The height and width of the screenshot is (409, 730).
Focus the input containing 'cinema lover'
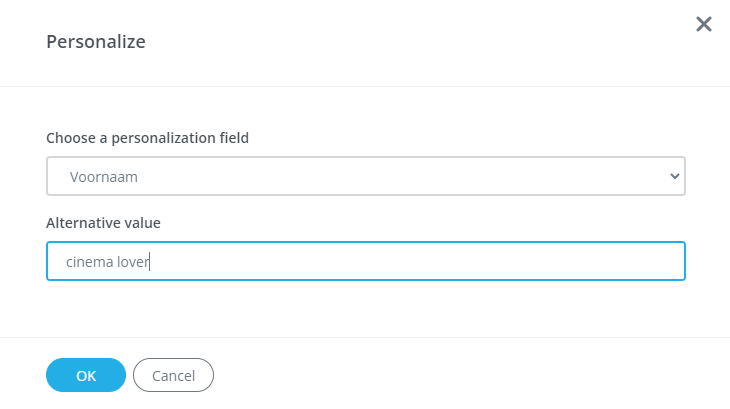365,261
